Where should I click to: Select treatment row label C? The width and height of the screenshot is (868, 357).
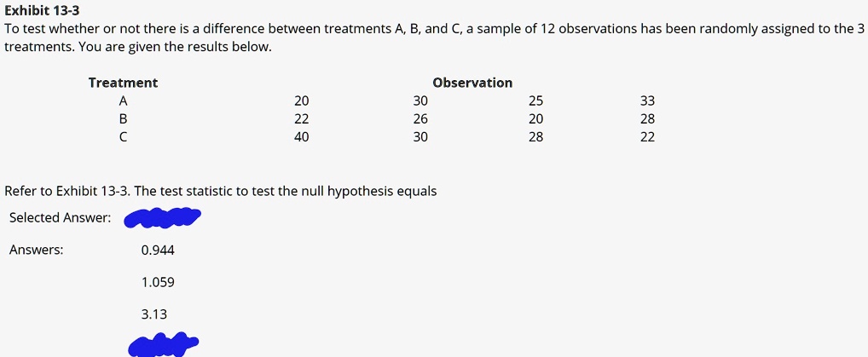[x=123, y=136]
